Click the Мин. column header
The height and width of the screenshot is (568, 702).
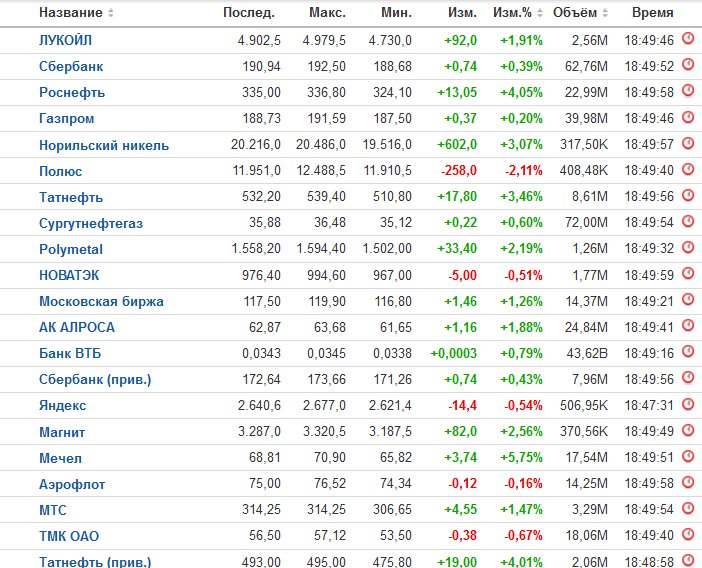click(x=396, y=13)
